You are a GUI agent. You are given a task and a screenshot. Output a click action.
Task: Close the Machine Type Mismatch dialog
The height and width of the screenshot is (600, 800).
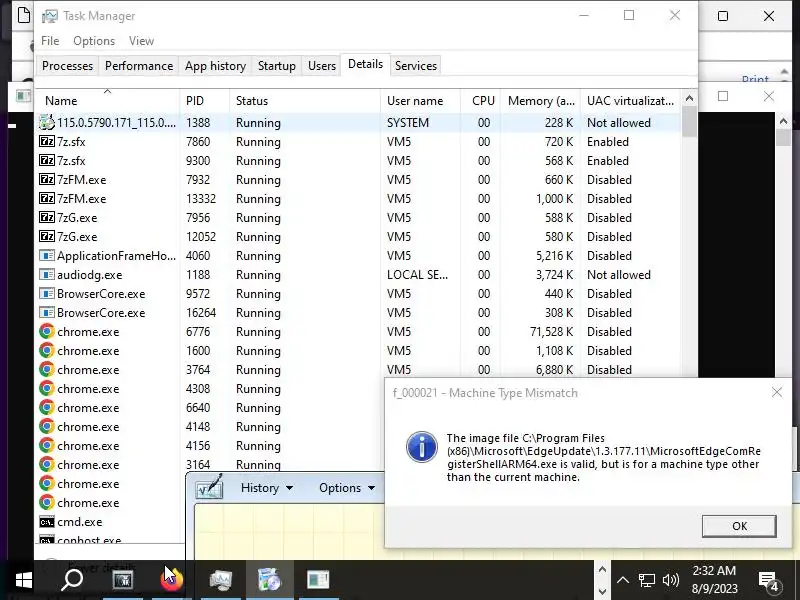777,392
